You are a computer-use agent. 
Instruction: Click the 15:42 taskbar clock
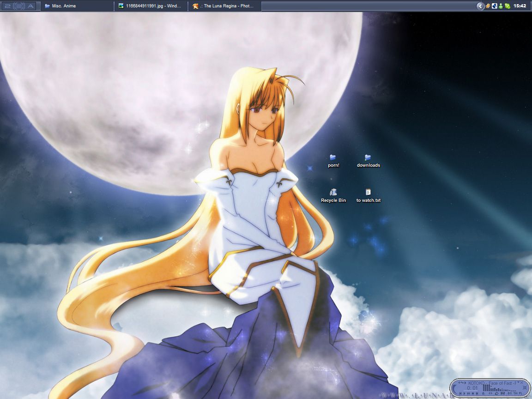[520, 6]
